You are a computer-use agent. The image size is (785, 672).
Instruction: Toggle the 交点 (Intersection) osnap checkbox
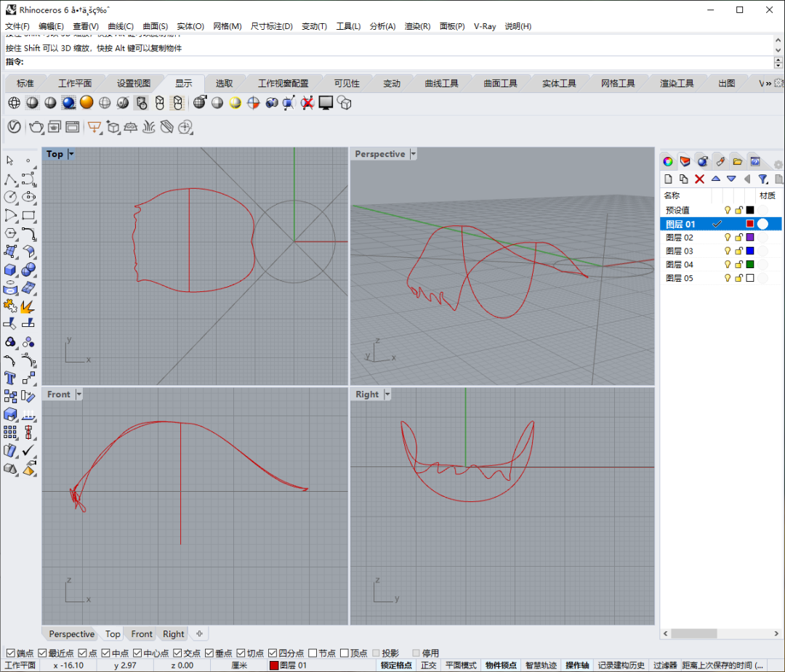click(x=178, y=653)
